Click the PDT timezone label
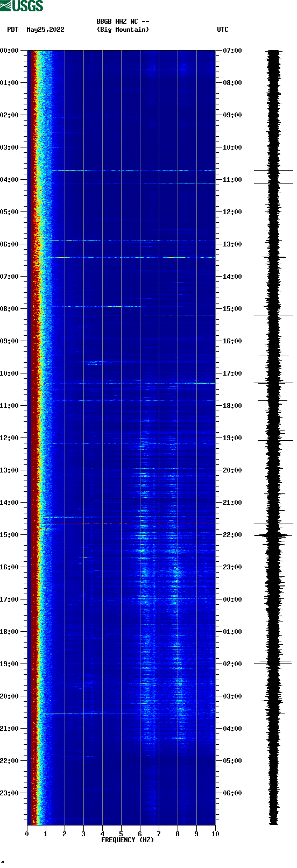This screenshot has height=868, width=297. pyautogui.click(x=13, y=30)
